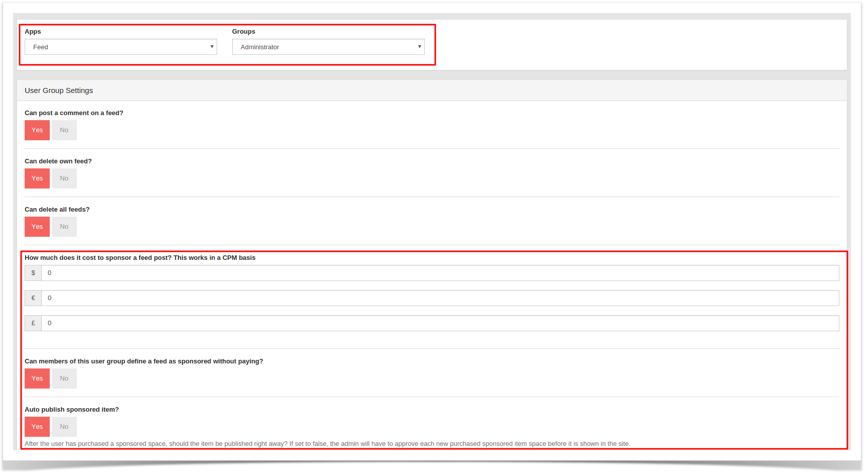868x475 pixels.
Task: Select No for posting a comment on a feed
Action: tap(64, 130)
